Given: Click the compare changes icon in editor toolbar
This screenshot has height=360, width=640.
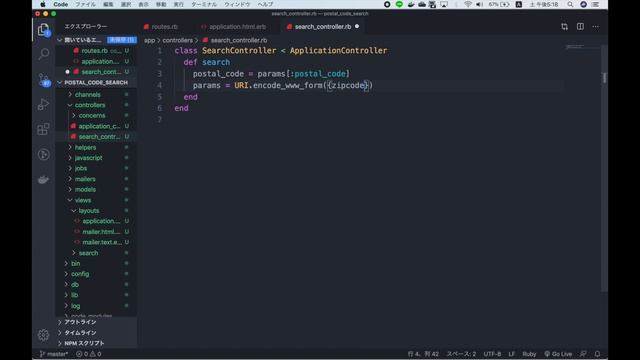Looking at the screenshot, I should [x=564, y=27].
